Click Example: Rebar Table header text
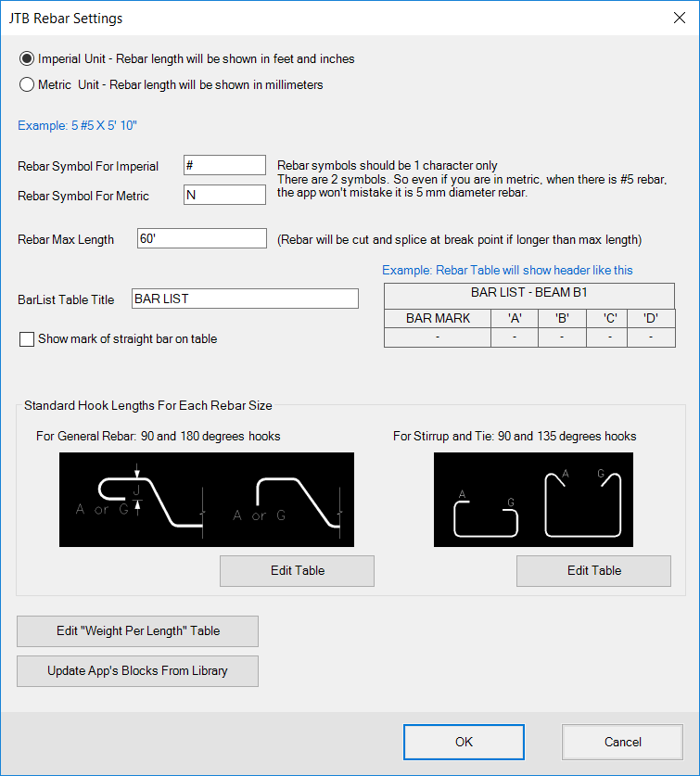 click(x=507, y=270)
